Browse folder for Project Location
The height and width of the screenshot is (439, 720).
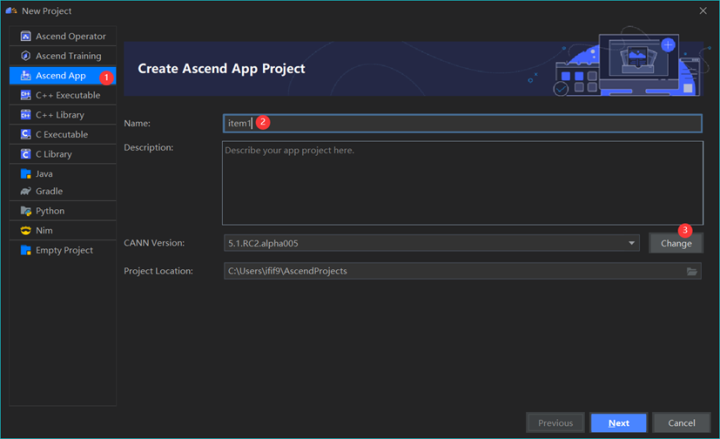coord(692,271)
